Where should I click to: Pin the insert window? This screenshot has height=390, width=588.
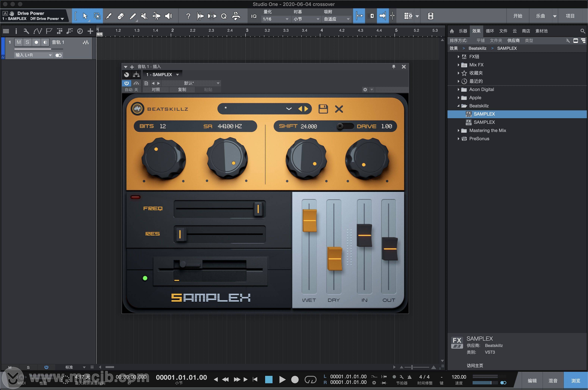[394, 67]
